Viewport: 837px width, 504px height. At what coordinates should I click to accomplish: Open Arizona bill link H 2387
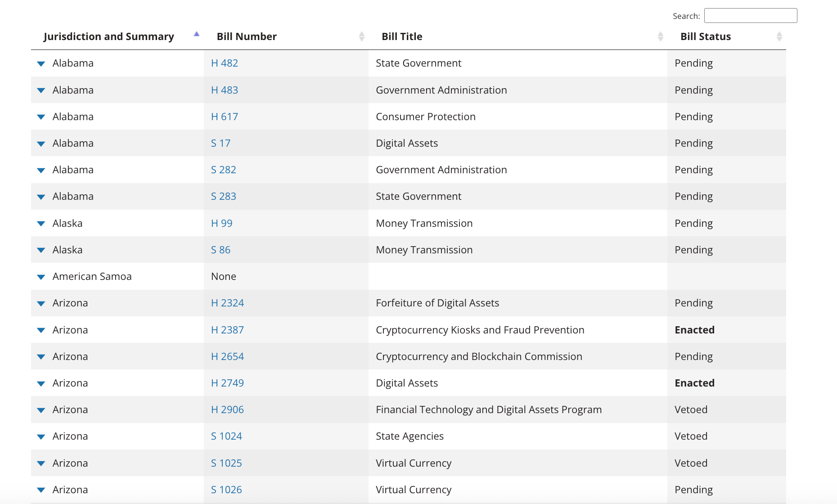tap(227, 330)
